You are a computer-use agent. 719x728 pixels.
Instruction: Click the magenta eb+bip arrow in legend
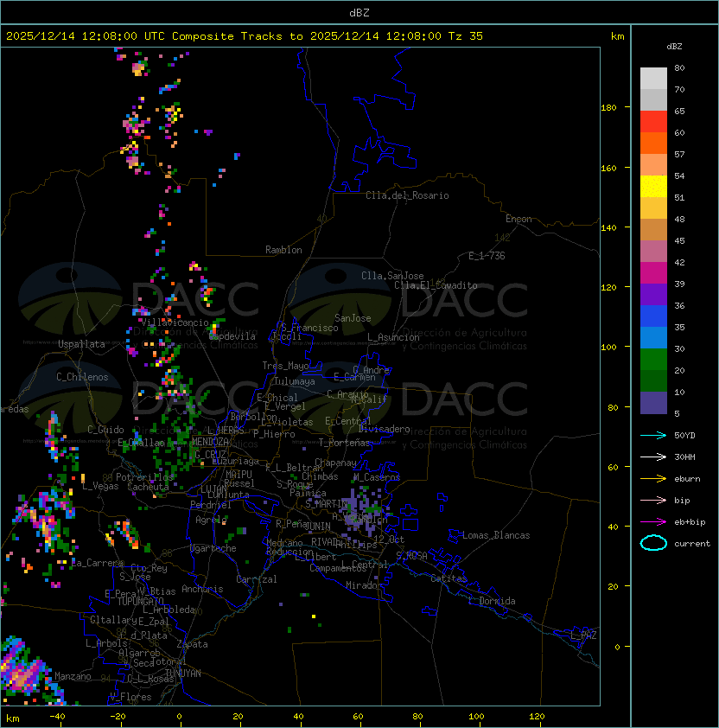point(653,522)
